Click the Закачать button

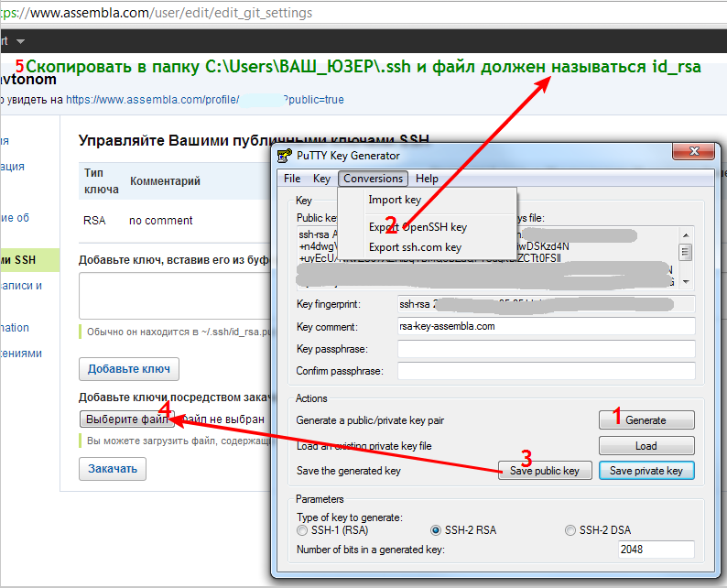(x=113, y=469)
